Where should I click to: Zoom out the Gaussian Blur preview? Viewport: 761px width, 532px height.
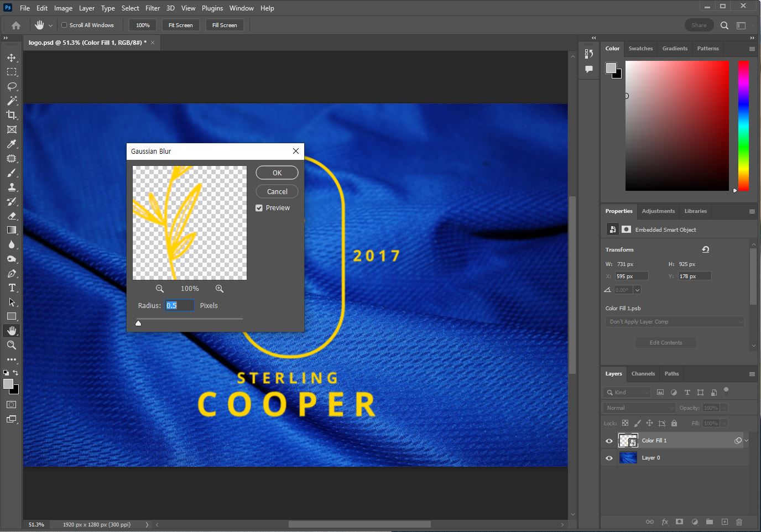[160, 289]
